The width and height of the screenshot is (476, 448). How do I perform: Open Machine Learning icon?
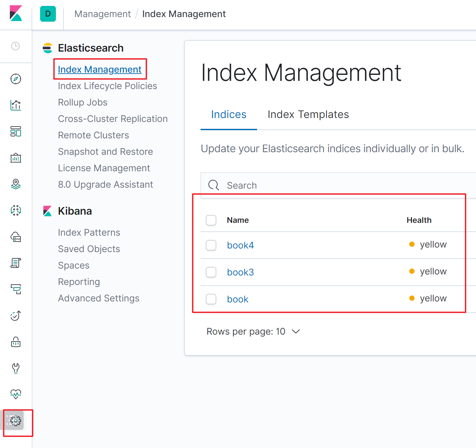[x=16, y=210]
